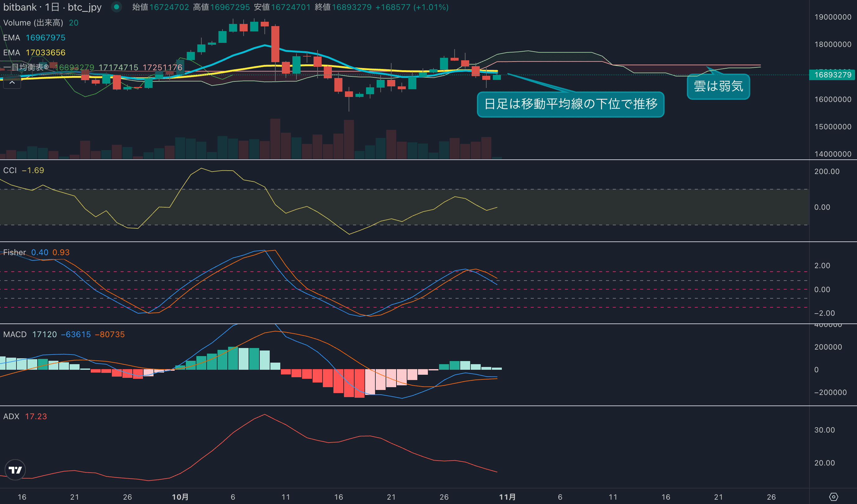Select the cyan EMA 16967975 legend

click(x=34, y=38)
